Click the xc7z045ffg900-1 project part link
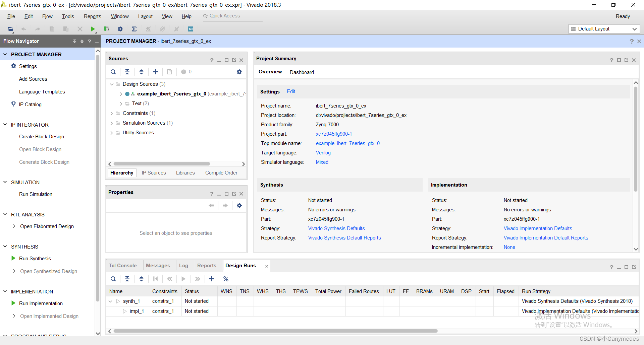Viewport: 644px width, 345px height. (x=334, y=134)
